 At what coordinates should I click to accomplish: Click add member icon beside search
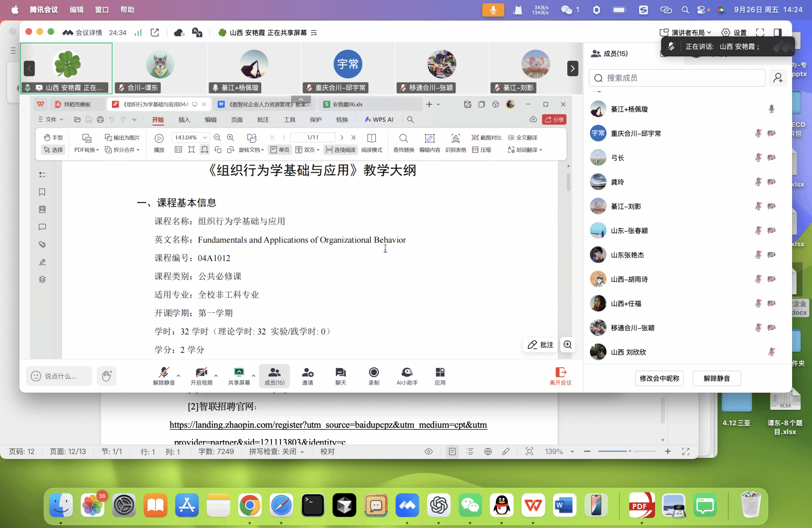tap(778, 78)
